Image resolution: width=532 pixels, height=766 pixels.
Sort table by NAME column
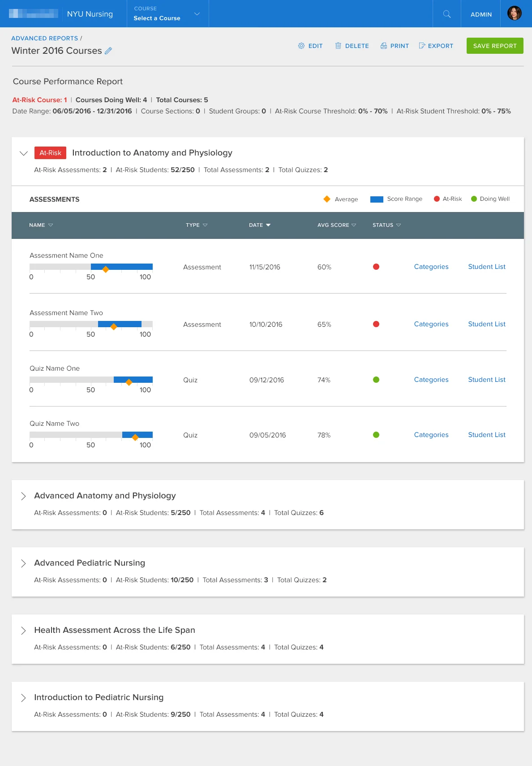[41, 225]
